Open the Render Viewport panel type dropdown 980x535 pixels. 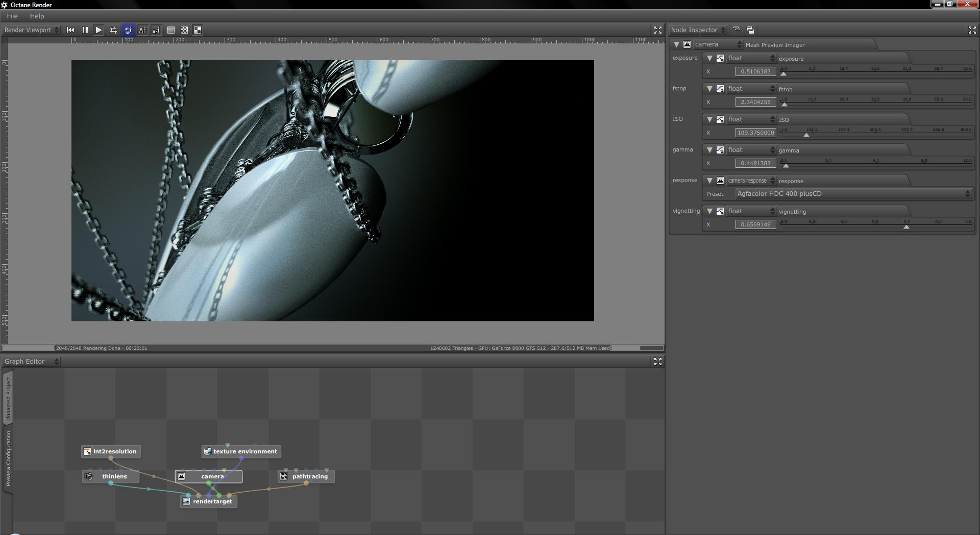point(32,30)
